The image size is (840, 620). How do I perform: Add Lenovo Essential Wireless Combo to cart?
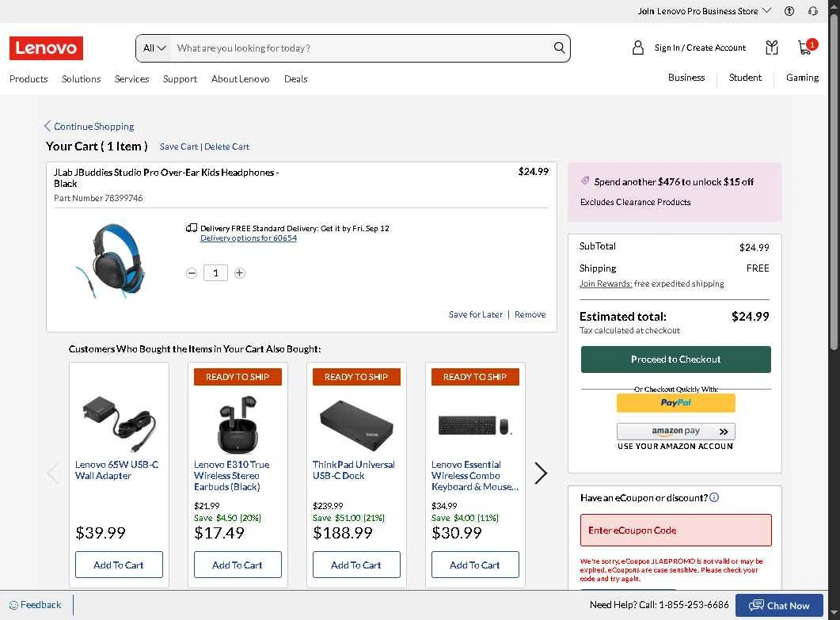coord(475,565)
